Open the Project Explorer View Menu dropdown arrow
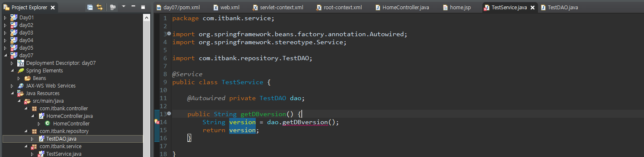Image resolution: width=644 pixels, height=157 pixels. pos(124,7)
